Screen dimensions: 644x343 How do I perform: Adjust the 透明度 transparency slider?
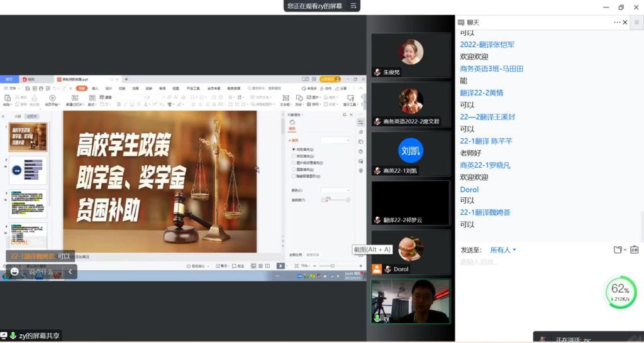pos(336,200)
